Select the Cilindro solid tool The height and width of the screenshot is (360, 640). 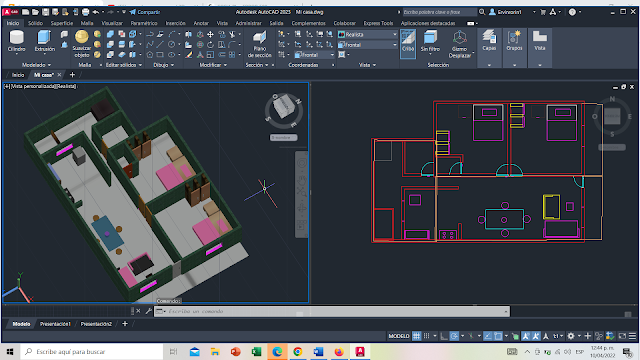click(17, 41)
